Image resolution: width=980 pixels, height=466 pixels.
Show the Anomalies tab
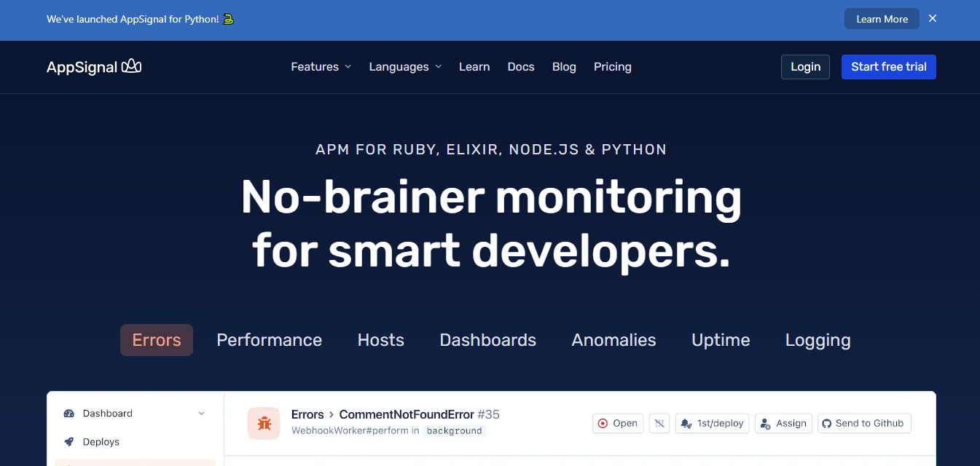pos(614,340)
